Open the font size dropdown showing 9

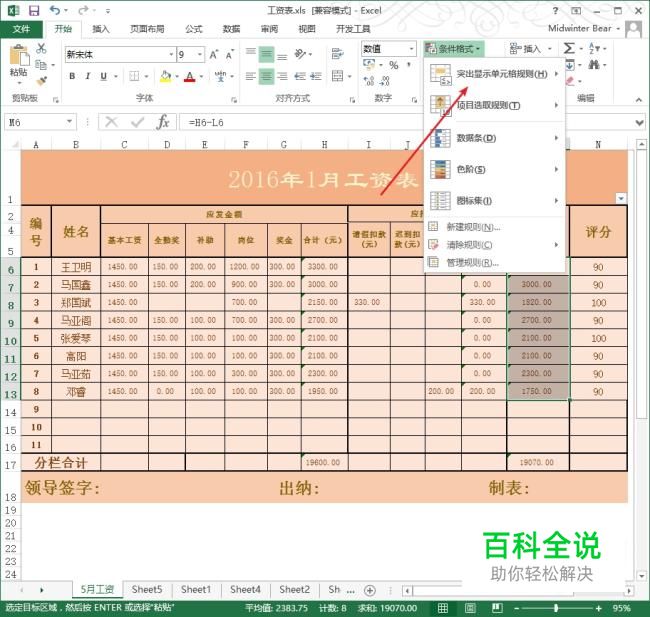click(x=199, y=54)
